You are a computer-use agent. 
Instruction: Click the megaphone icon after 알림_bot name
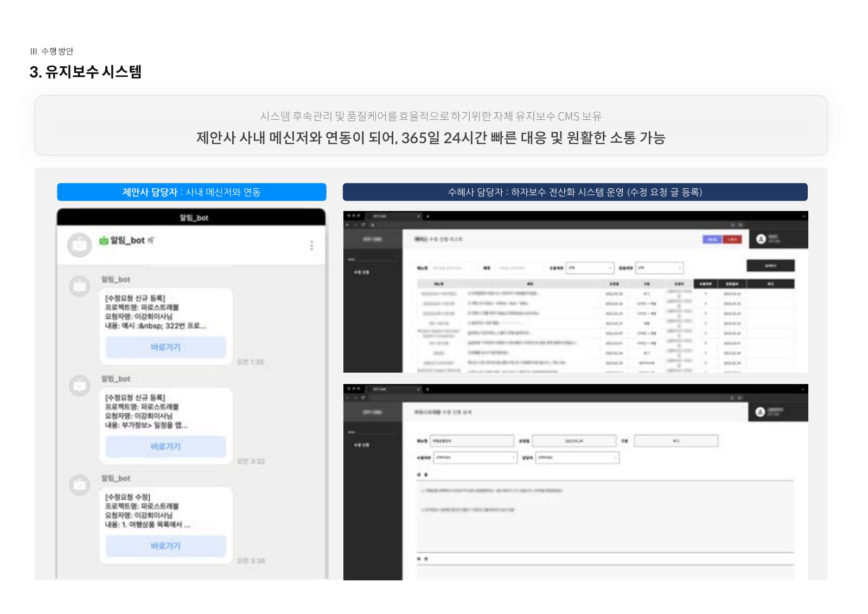150,240
